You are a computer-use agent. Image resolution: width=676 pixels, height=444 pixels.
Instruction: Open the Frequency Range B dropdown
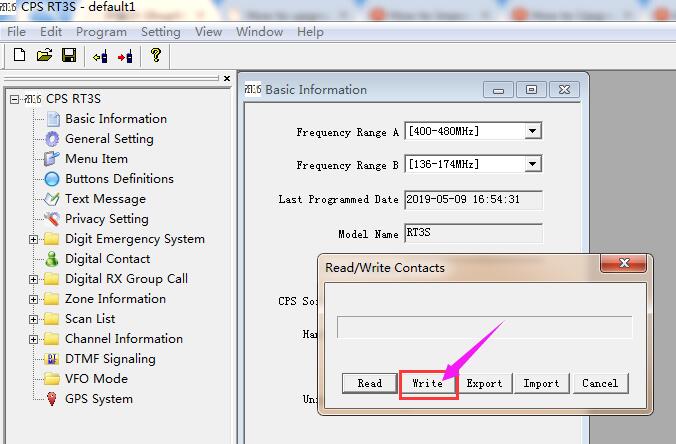coord(533,164)
